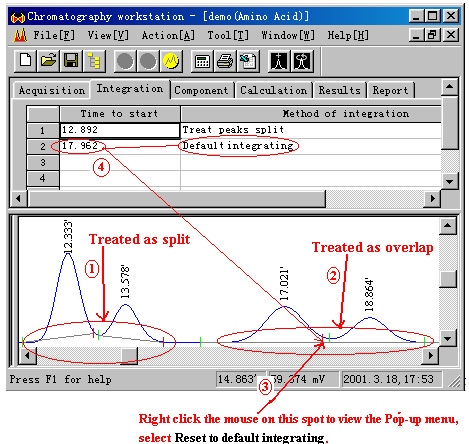Viewport: 469px width, 444px height.
Task: Click the New file toolbar icon
Action: point(25,61)
